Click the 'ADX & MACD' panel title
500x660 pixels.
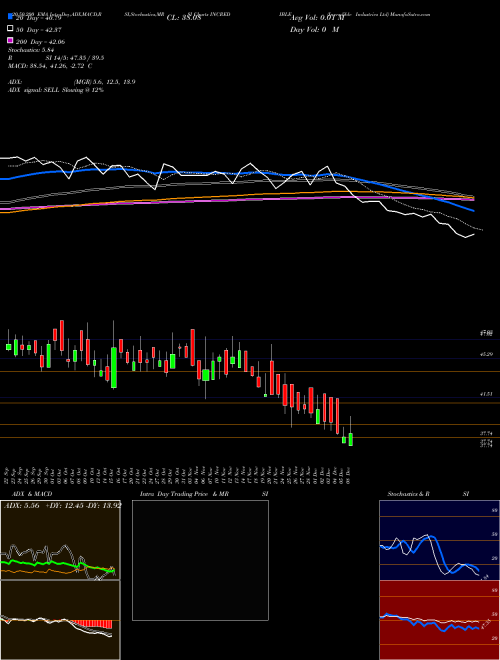(32, 494)
